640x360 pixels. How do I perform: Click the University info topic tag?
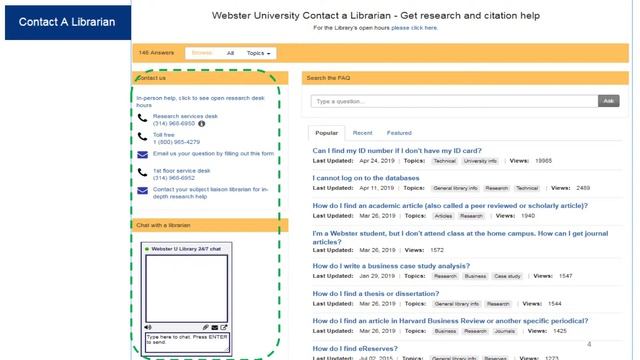480,161
